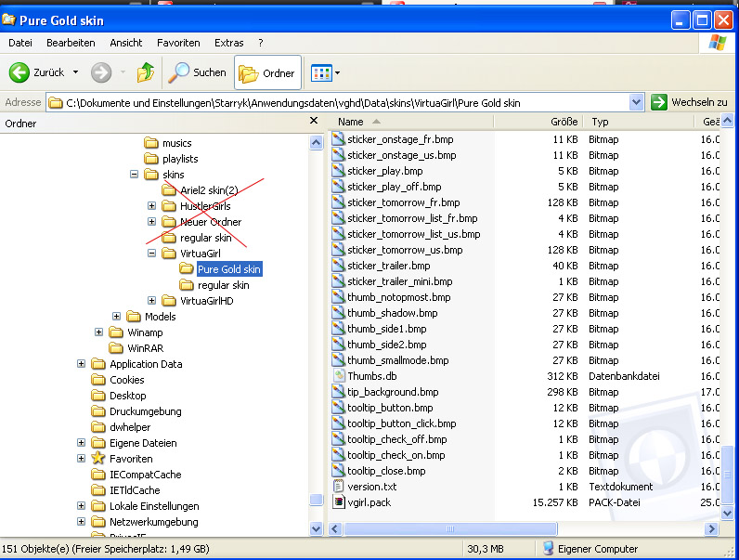This screenshot has height=560, width=739.
Task: Select the vgirl.pack archive icon
Action: [x=338, y=502]
